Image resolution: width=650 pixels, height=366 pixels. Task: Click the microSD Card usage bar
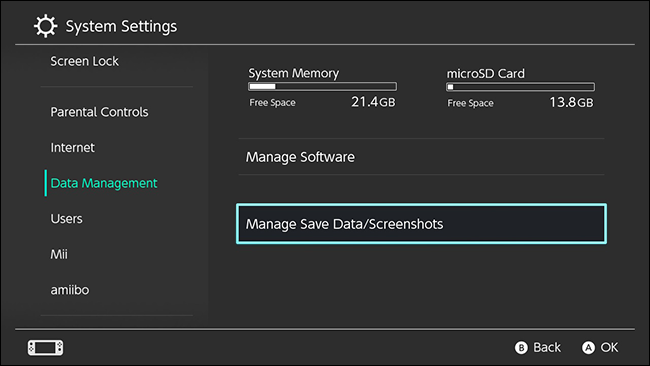[x=520, y=87]
